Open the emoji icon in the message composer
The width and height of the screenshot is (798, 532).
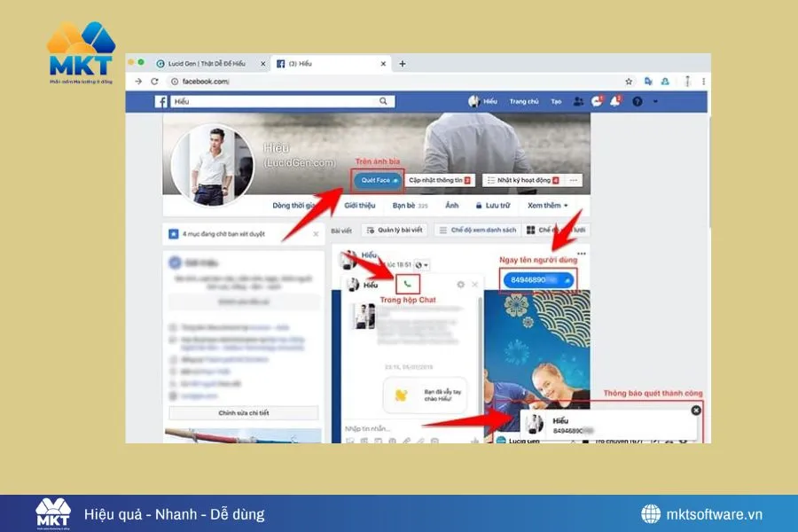pos(434,440)
